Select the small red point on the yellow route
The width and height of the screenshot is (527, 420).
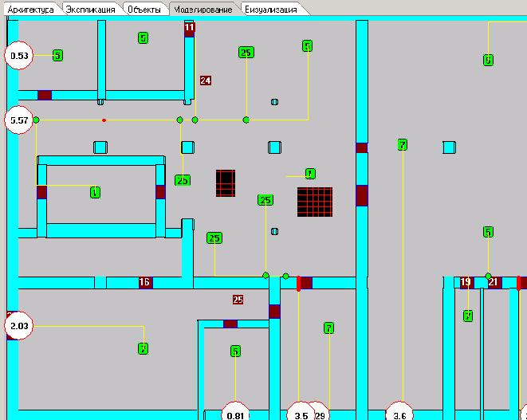(104, 120)
